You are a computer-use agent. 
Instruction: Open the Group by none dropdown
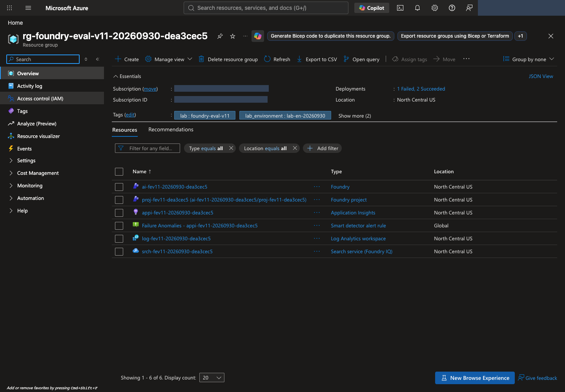click(x=529, y=59)
